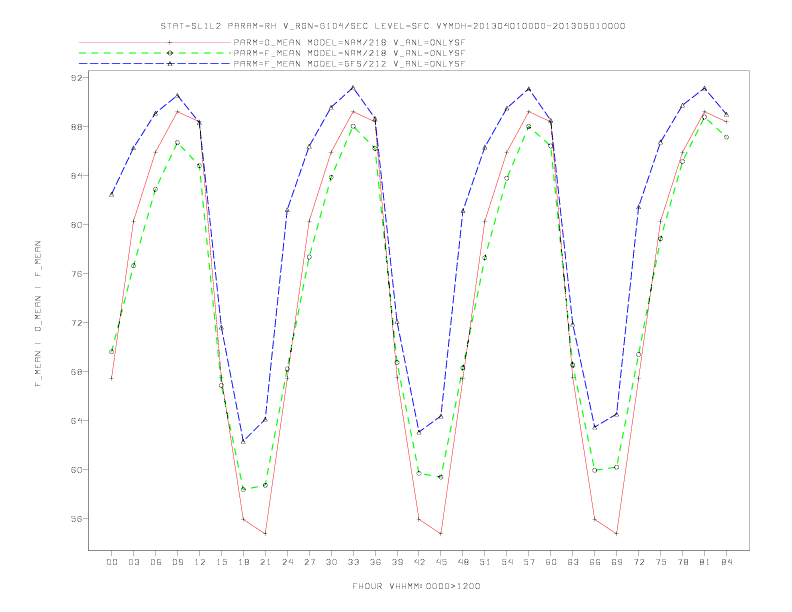Click blue GFS triangle marker at hour 33 peak
The image size is (792, 612).
click(x=353, y=88)
